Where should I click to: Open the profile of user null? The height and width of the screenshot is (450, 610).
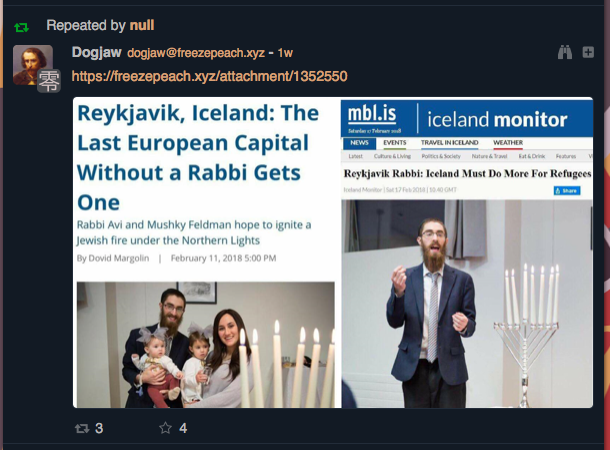142,25
